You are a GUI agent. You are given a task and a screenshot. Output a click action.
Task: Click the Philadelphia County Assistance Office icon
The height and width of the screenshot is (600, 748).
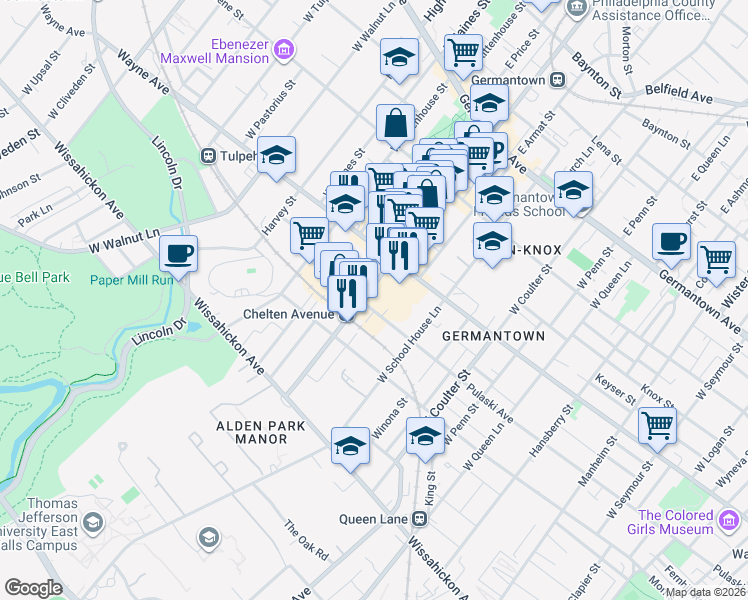pos(578,8)
